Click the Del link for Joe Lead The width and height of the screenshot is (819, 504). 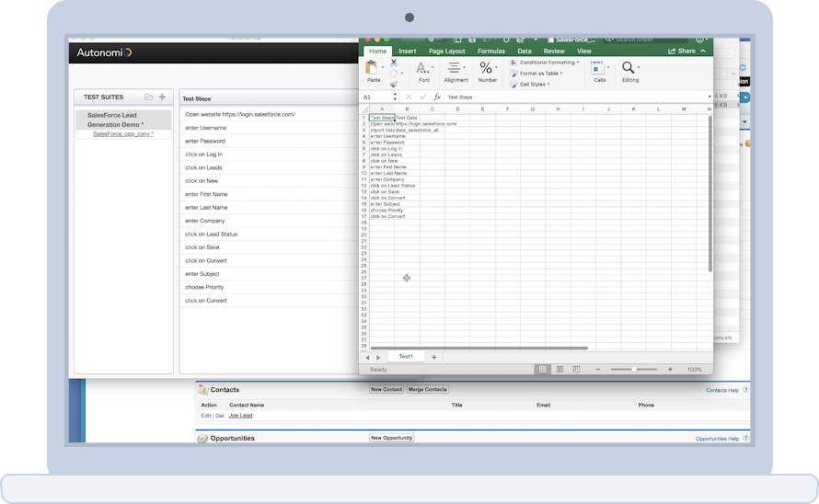point(219,416)
